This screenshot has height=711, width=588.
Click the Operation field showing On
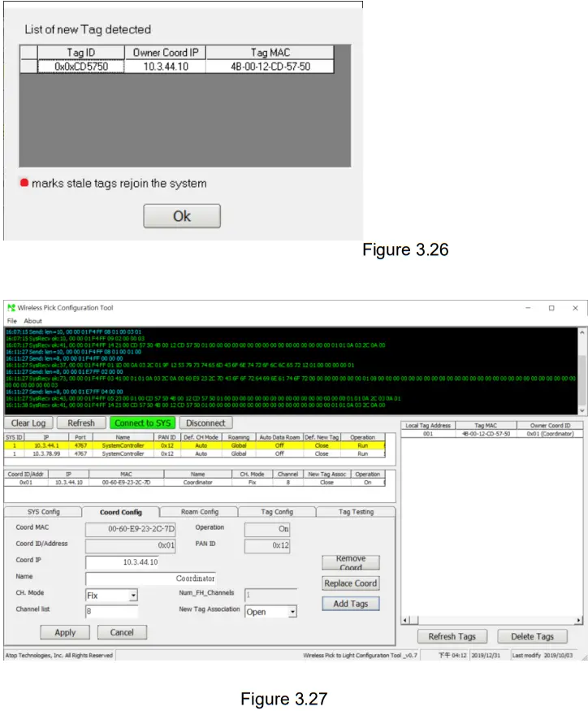(x=267, y=529)
